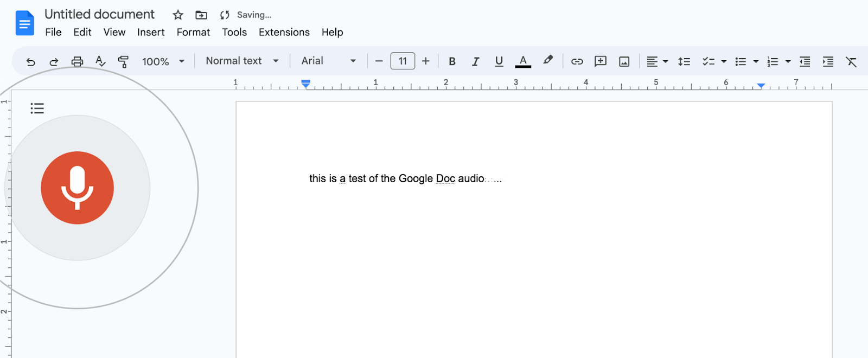Viewport: 868px width, 358px height.
Task: Show the document outline icon
Action: (x=37, y=108)
